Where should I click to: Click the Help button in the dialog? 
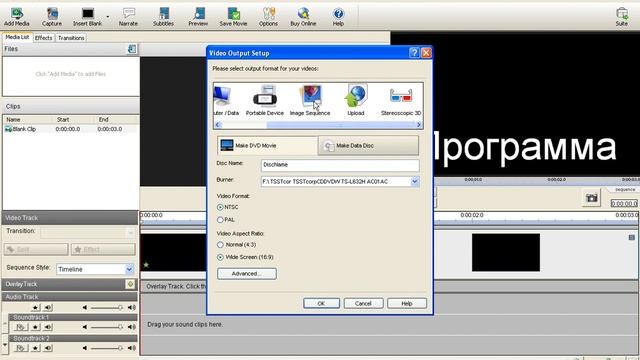pyautogui.click(x=407, y=303)
